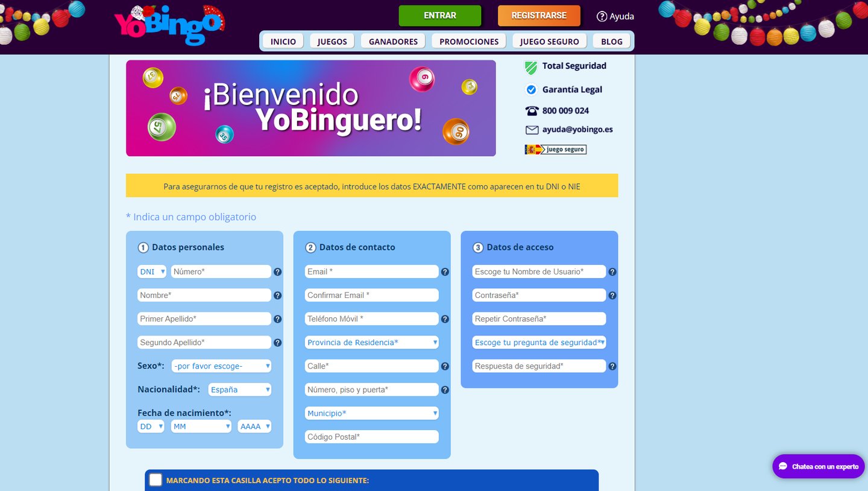Click the 800 009 024 phone number
868x491 pixels.
click(565, 110)
